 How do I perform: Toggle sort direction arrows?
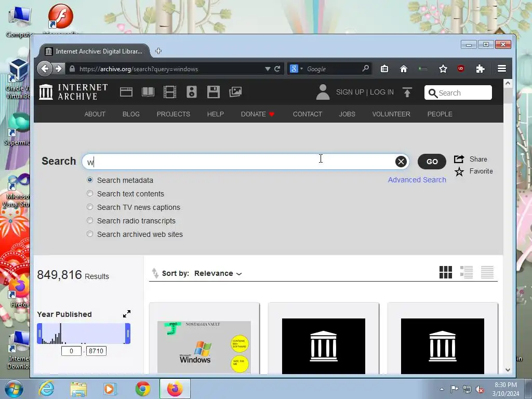click(x=155, y=273)
